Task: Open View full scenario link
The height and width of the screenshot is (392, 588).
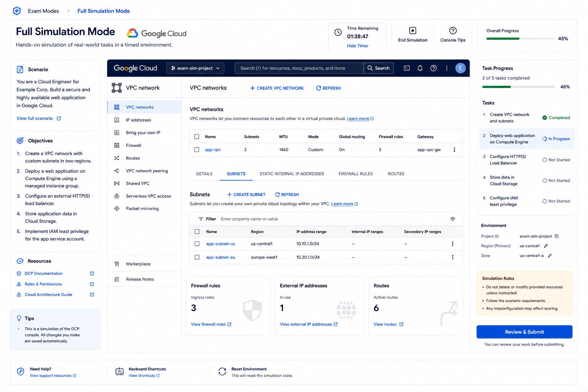Action: [x=39, y=118]
